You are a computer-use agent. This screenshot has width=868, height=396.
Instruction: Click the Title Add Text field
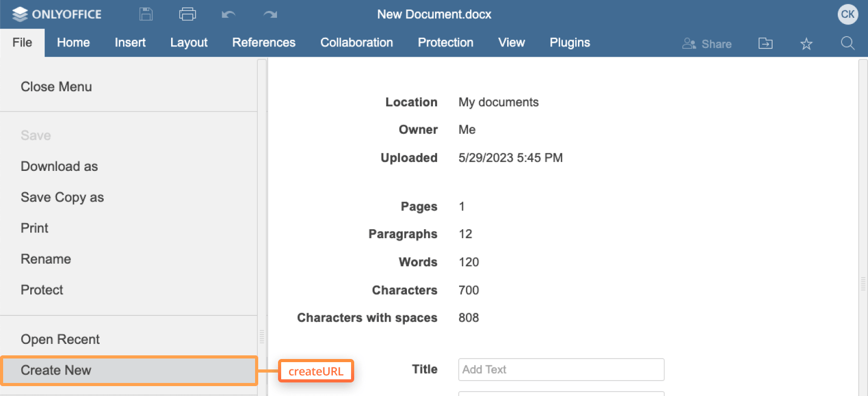tap(561, 369)
